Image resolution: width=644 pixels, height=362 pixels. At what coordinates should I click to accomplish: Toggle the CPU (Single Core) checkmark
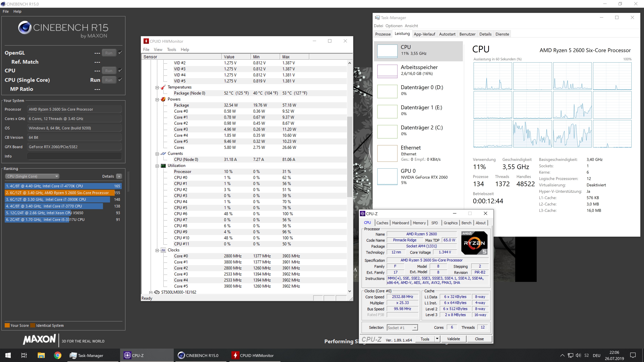point(120,80)
